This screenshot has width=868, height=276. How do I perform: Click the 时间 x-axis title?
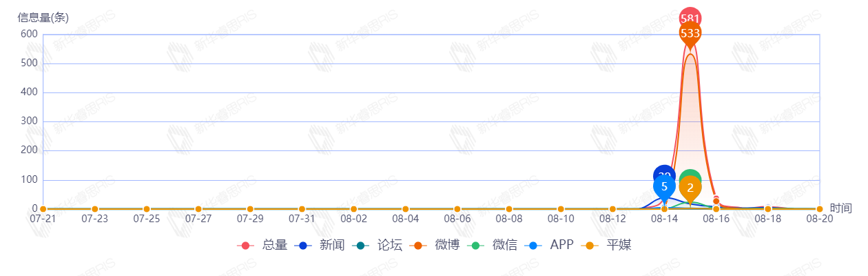(x=841, y=208)
